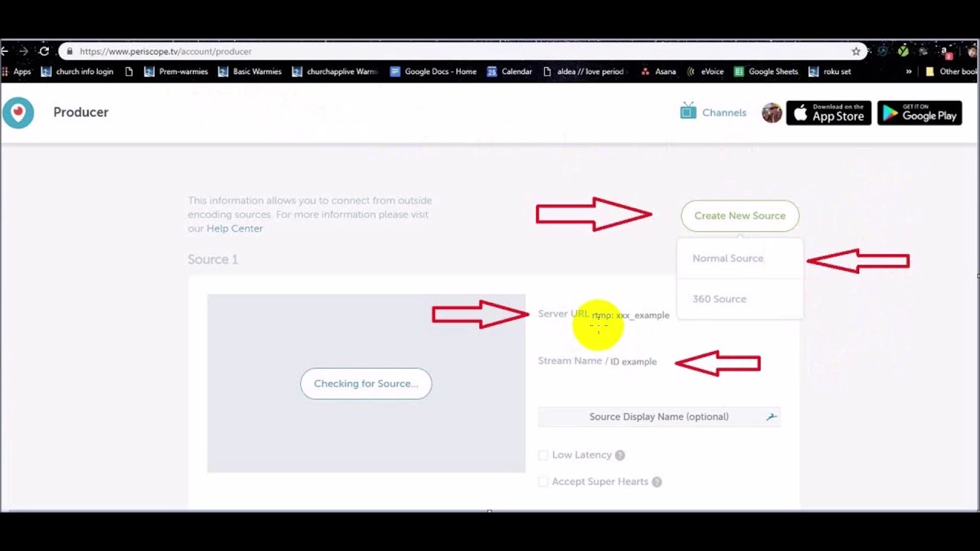Image resolution: width=980 pixels, height=551 pixels.
Task: Open the aldea // love period bookmark
Action: point(586,72)
